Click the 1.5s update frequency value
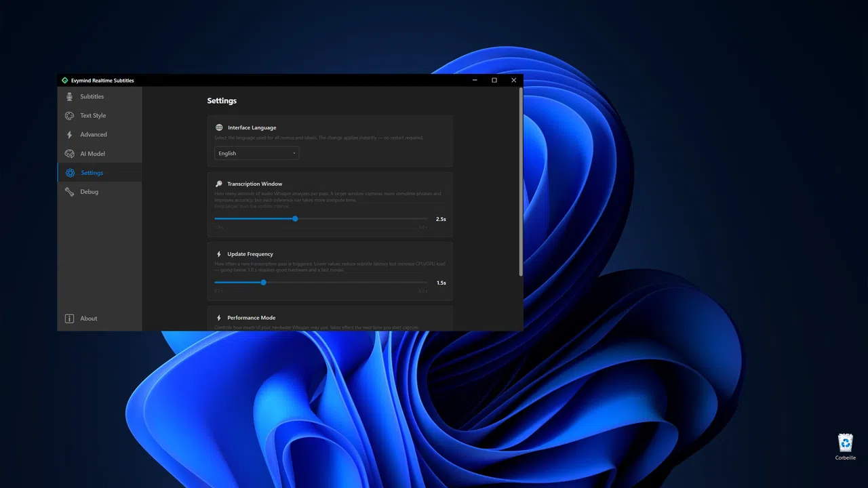This screenshot has height=488, width=868. 441,283
